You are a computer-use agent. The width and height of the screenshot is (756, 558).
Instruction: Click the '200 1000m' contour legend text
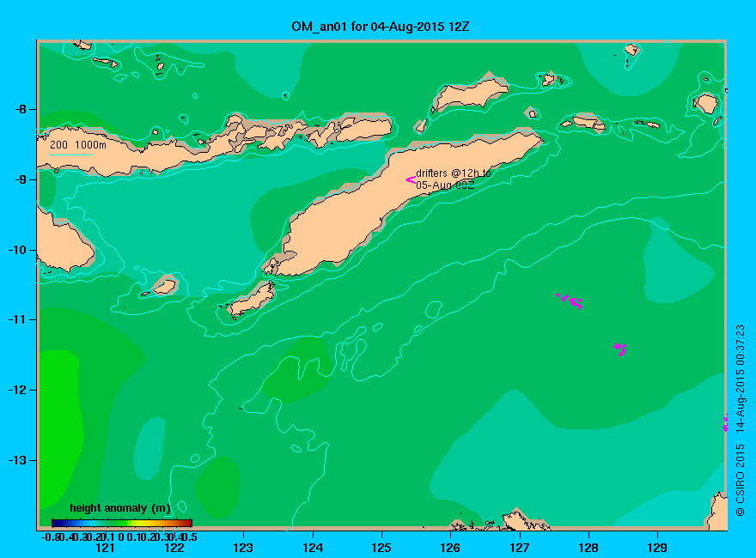pyautogui.click(x=78, y=144)
